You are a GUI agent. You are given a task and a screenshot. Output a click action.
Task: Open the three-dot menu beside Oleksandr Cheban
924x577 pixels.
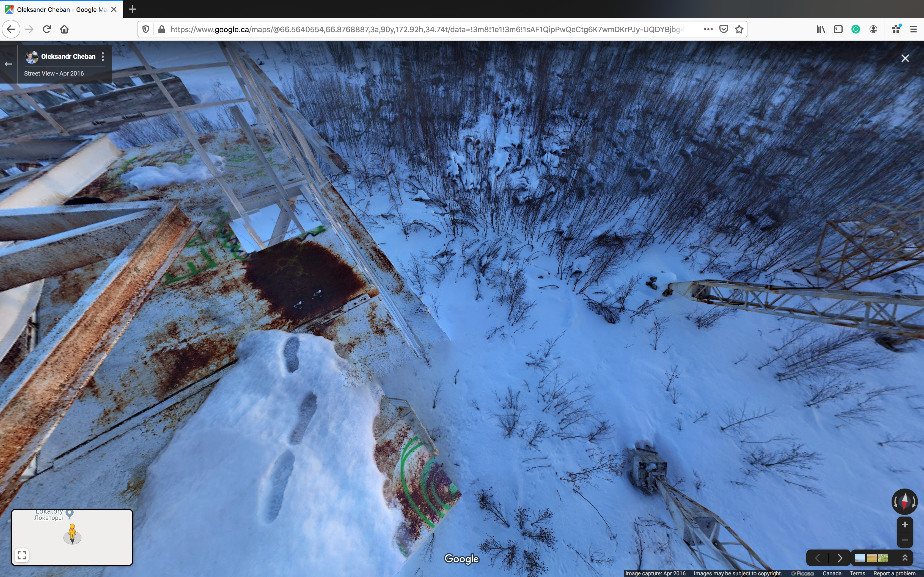[x=103, y=57]
